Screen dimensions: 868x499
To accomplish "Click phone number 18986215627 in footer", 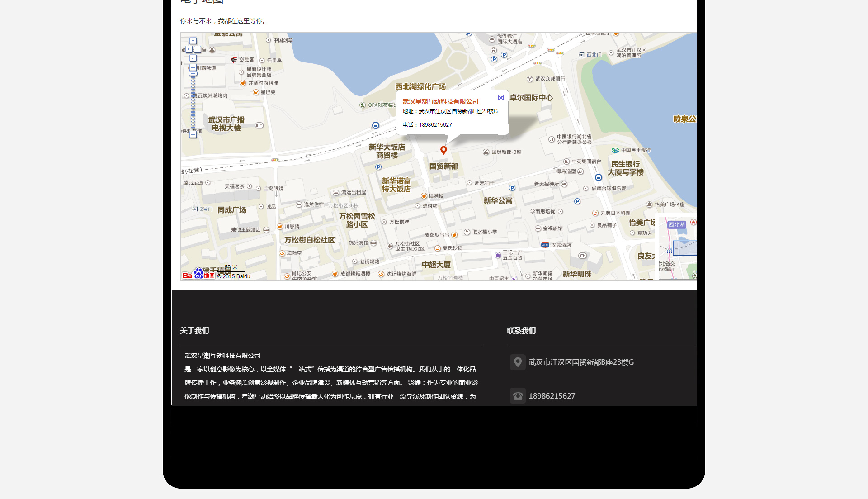I will 552,396.
